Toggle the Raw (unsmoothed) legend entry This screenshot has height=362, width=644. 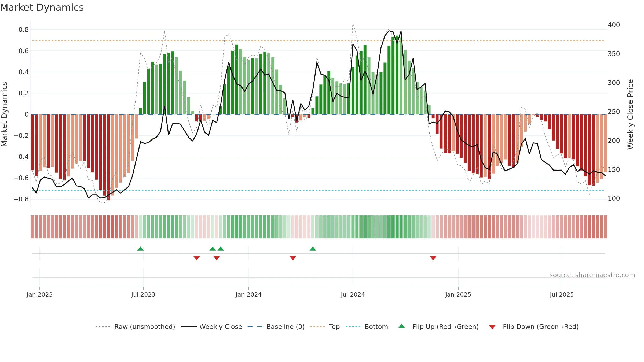click(x=135, y=327)
